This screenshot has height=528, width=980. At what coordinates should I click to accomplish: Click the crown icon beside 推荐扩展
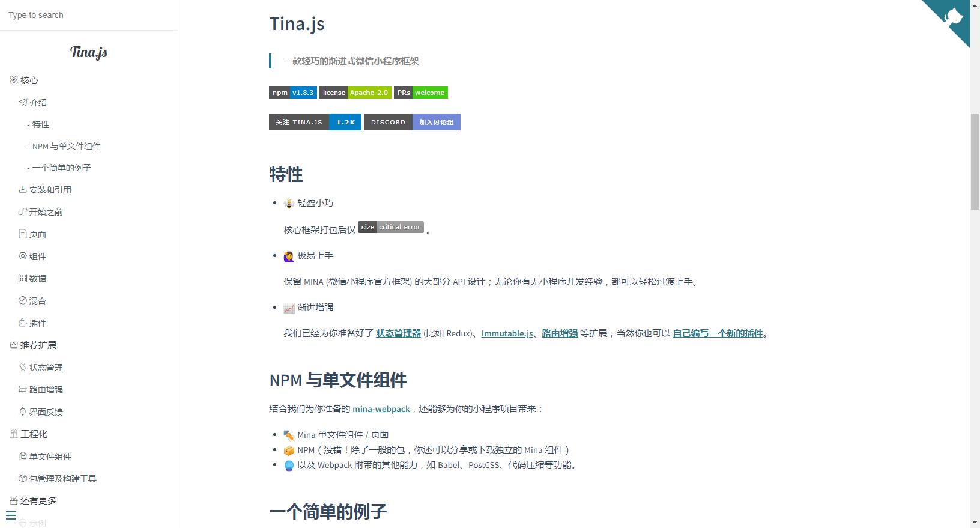coord(14,345)
